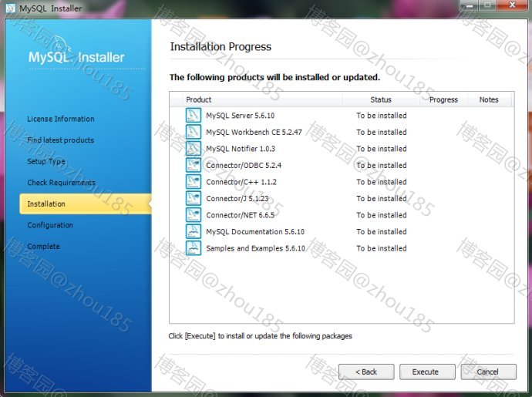The height and width of the screenshot is (397, 532).
Task: Click Connector/ODBC's 'To be installed' status
Action: 382,165
